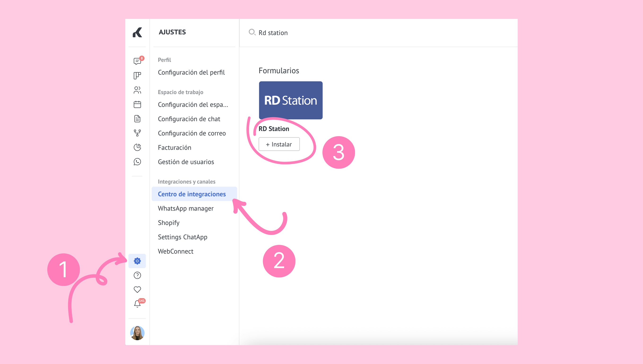This screenshot has width=643, height=364.
Task: Open the chat inbox icon with badge
Action: click(137, 61)
